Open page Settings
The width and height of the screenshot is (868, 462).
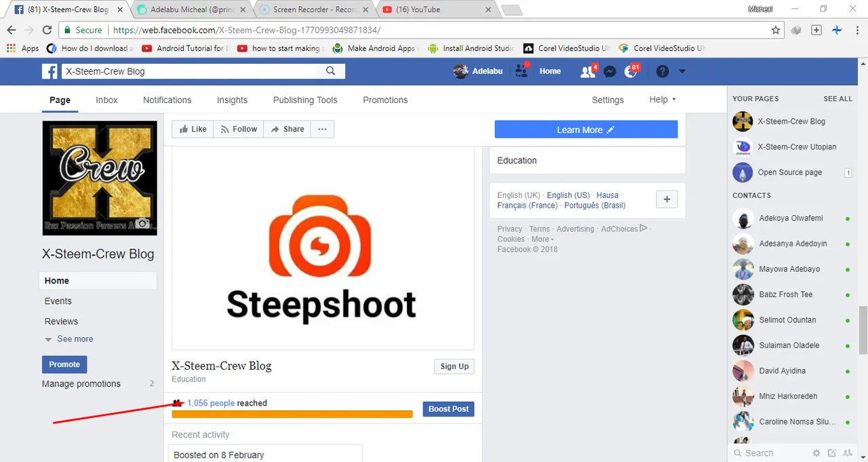click(608, 100)
